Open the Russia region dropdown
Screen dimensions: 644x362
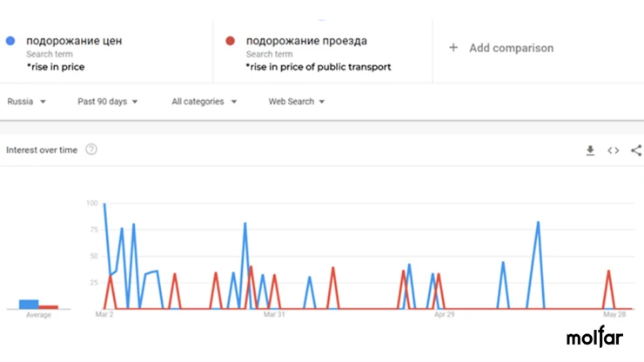(x=26, y=102)
